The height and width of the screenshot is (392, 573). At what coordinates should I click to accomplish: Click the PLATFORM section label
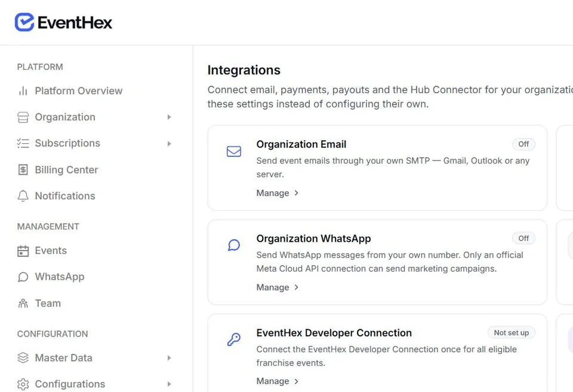point(40,67)
